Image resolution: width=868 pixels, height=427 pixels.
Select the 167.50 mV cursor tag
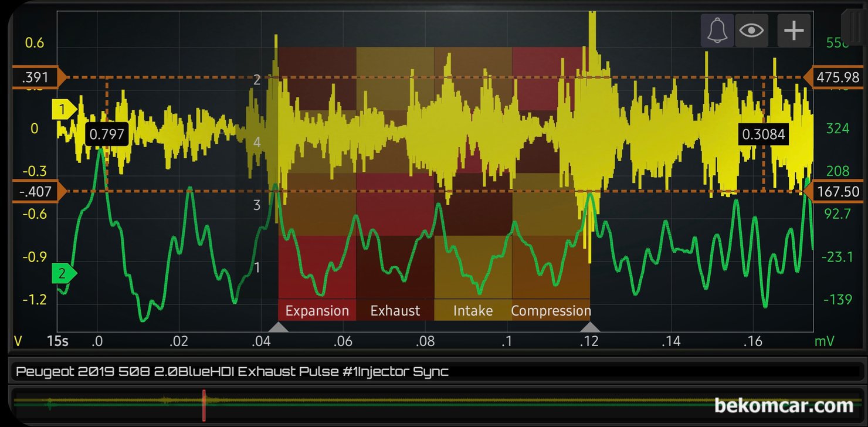834,191
